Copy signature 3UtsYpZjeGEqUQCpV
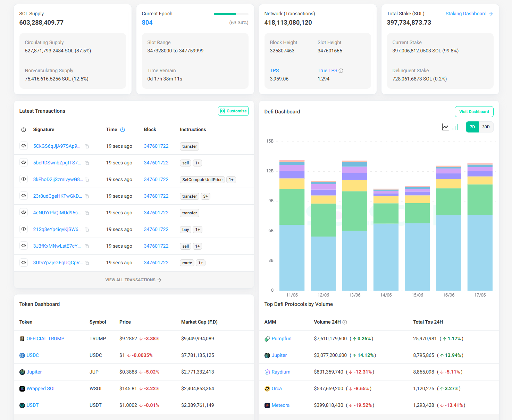 [x=87, y=263]
